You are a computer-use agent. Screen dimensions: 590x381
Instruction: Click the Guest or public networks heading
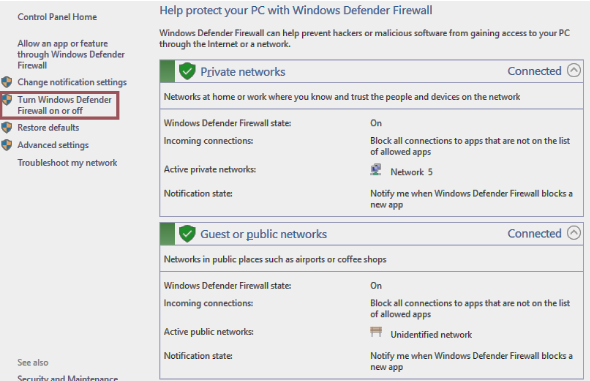tap(263, 234)
